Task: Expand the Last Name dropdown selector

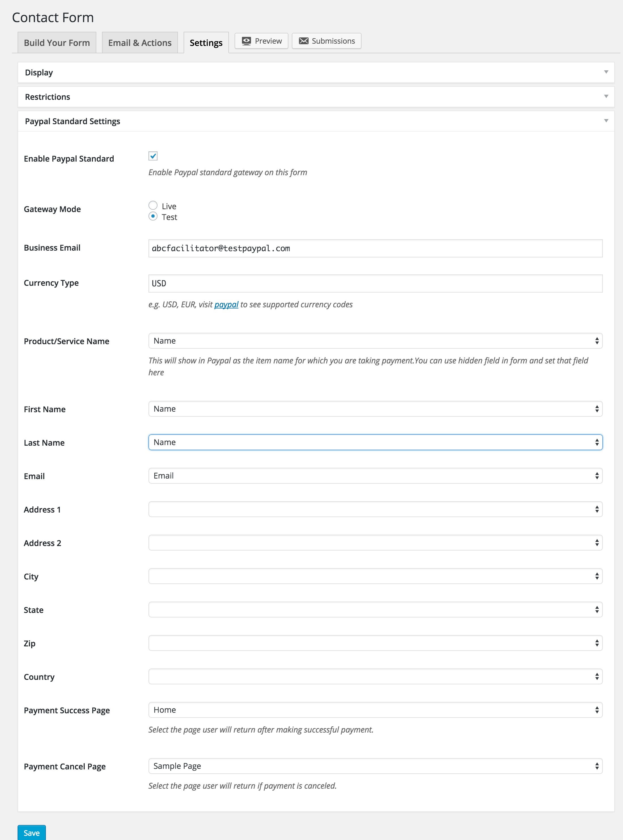Action: pos(375,442)
